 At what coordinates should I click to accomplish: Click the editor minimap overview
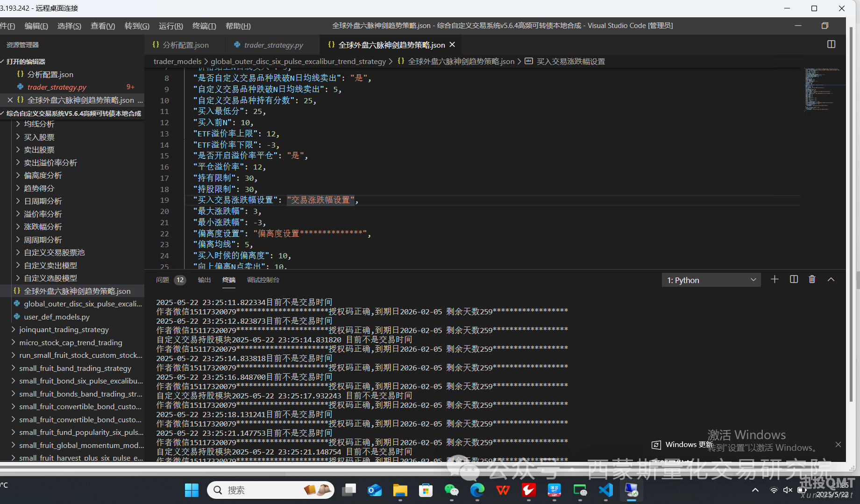point(824,90)
